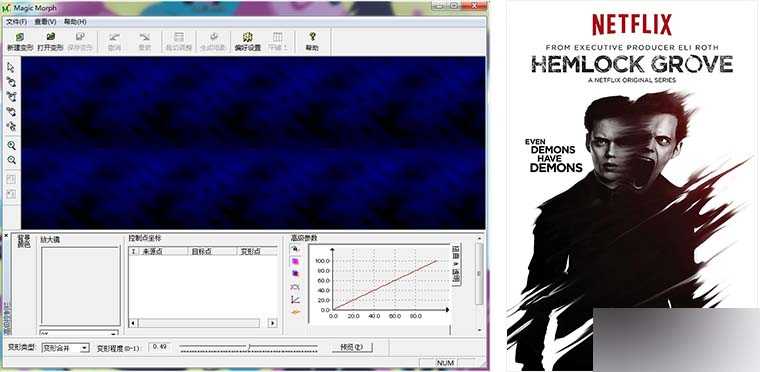The image size is (760, 372).
Task: Select the arrow pointer tool in left toolbox
Action: pos(11,67)
